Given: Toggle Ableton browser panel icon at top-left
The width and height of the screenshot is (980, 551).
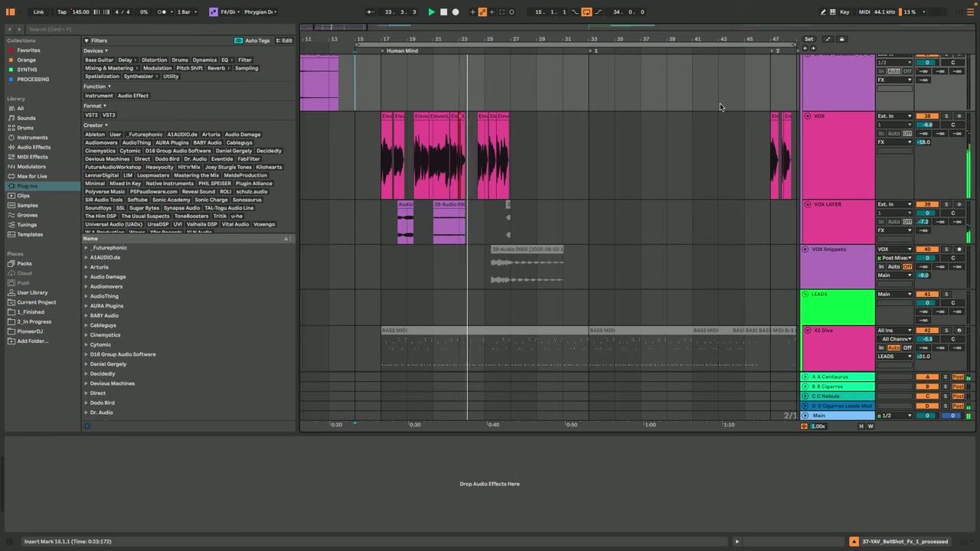Looking at the screenshot, I should coord(11,11).
